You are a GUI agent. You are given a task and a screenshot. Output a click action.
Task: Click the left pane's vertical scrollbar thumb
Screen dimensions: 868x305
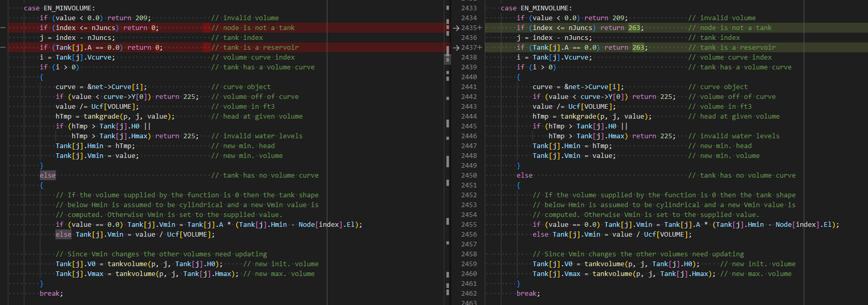(x=447, y=59)
